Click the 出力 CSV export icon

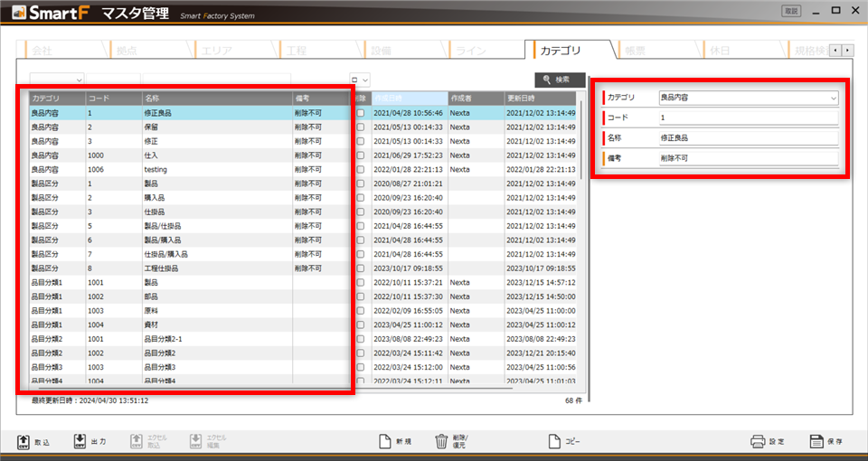click(x=80, y=441)
